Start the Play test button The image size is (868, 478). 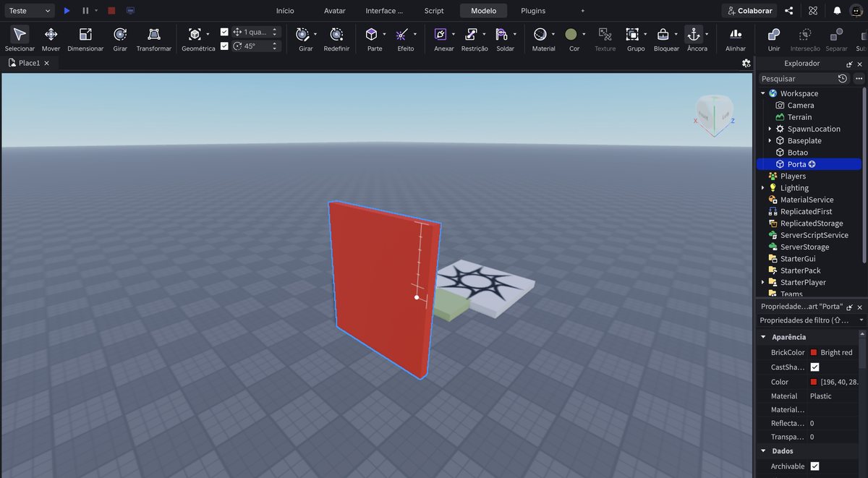[x=67, y=11]
